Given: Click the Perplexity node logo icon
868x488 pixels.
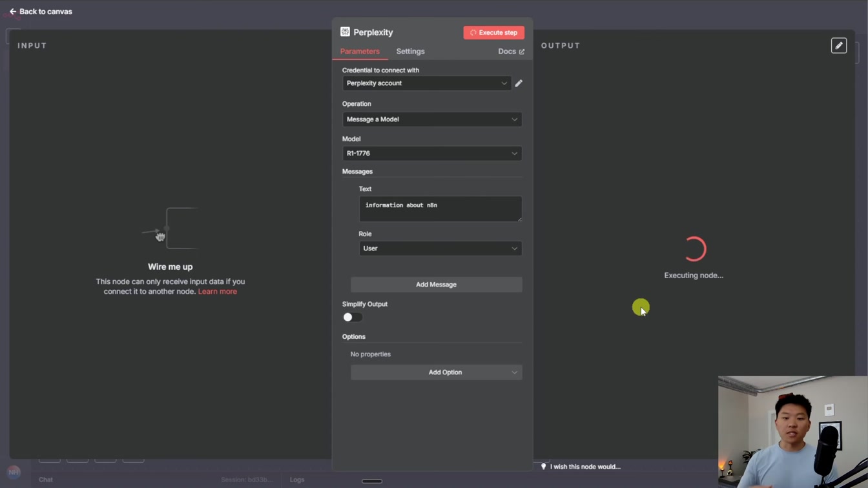Looking at the screenshot, I should (x=345, y=32).
